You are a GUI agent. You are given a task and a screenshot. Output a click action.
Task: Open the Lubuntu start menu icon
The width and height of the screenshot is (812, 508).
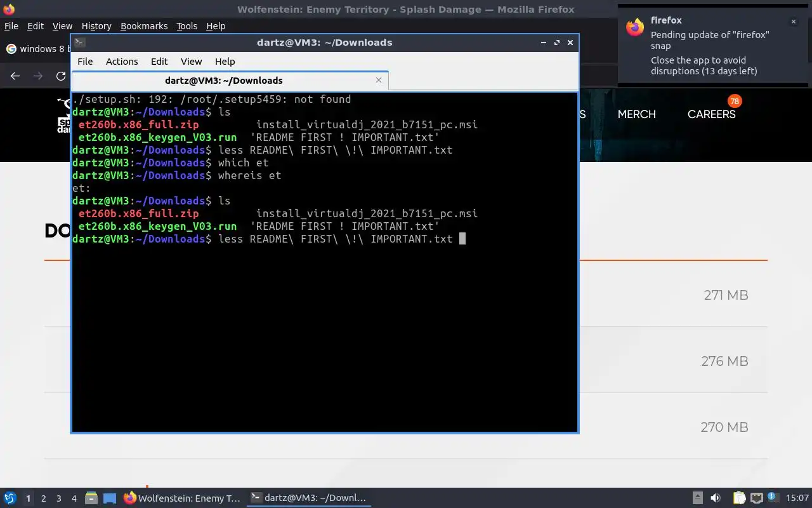click(10, 498)
